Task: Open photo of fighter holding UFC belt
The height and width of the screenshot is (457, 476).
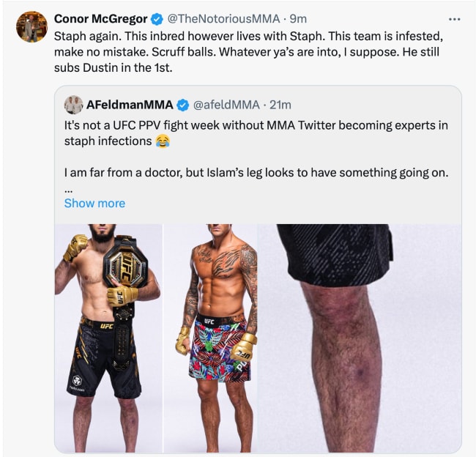Action: point(108,337)
